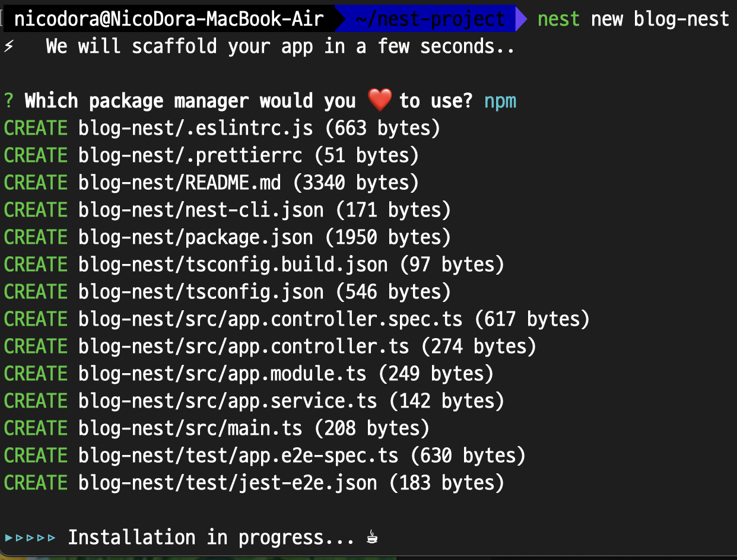Viewport: 737px width, 560px height.
Task: Click the purple prompt arrow segment
Action: click(520, 19)
